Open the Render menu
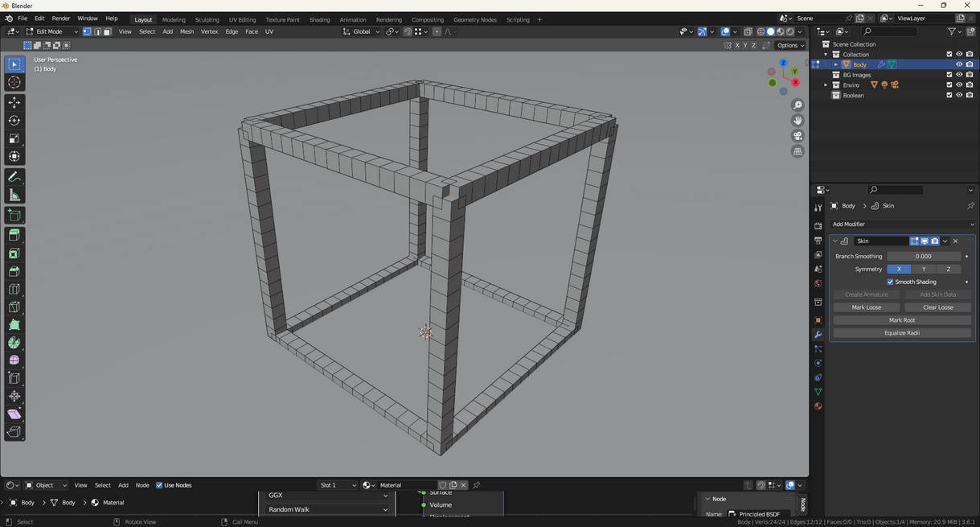 point(61,19)
